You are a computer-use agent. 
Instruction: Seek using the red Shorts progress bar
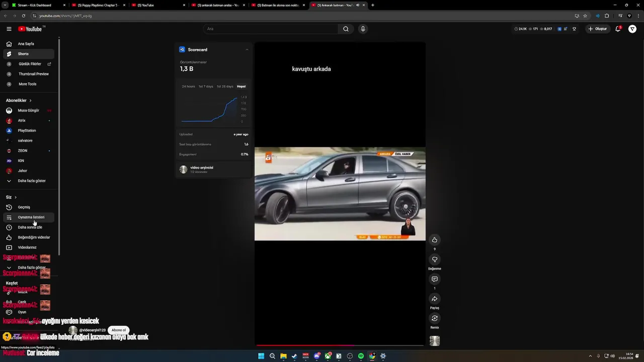(340, 345)
